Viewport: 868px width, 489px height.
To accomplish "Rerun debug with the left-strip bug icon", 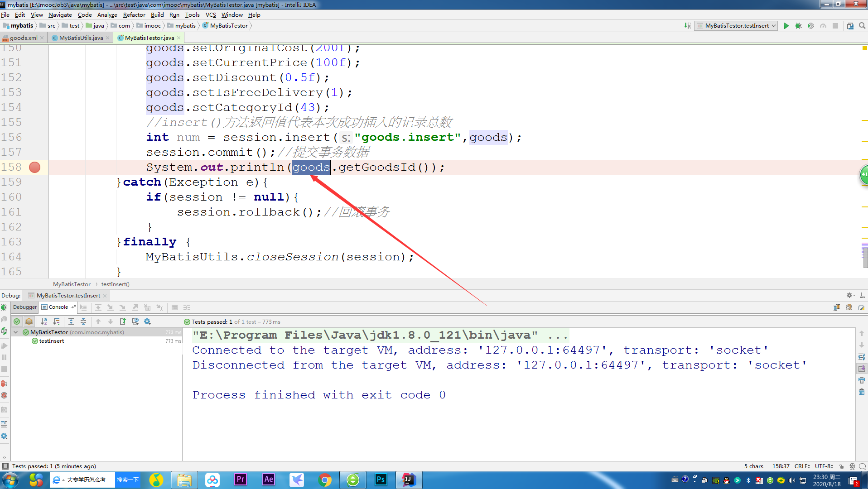I will [4, 307].
